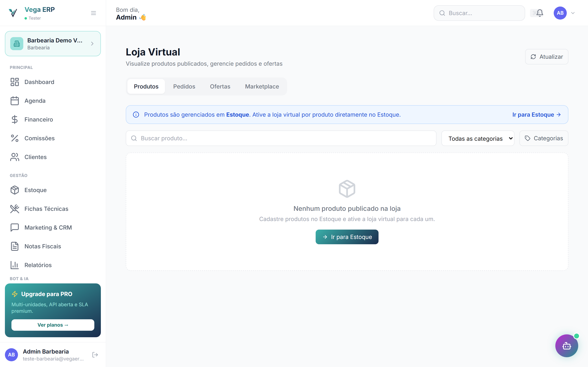The width and height of the screenshot is (588, 367).
Task: Expand Barbearia Demo unit selector
Action: coord(53,44)
